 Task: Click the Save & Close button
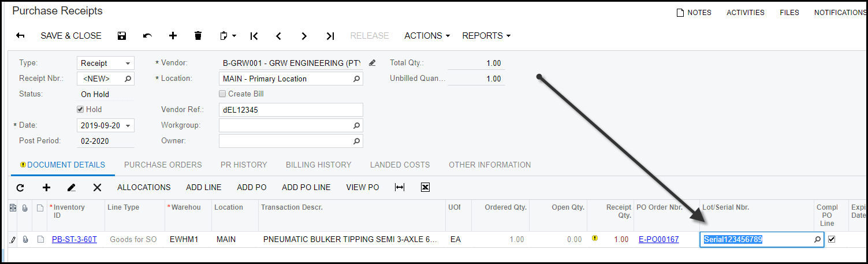pos(71,36)
